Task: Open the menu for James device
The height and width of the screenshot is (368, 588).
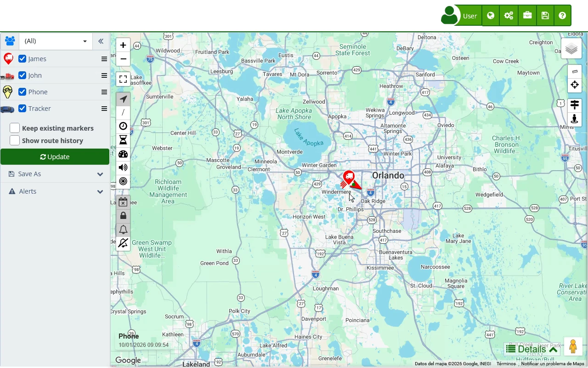Action: 104,59
